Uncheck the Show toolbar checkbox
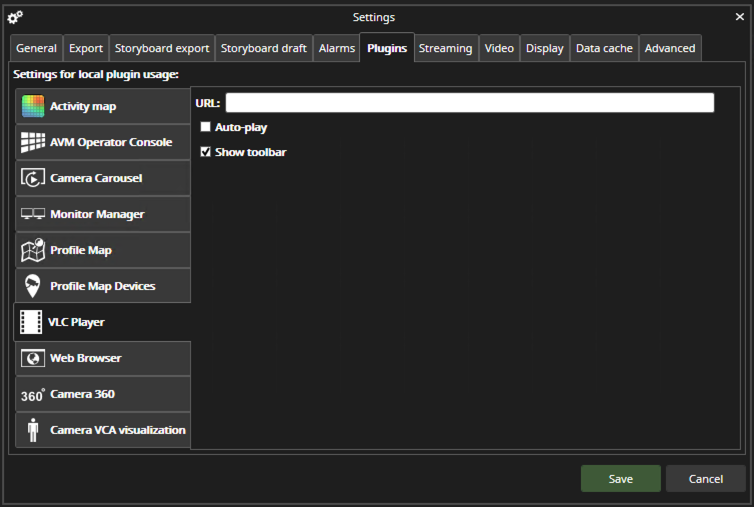The width and height of the screenshot is (754, 507). tap(206, 152)
